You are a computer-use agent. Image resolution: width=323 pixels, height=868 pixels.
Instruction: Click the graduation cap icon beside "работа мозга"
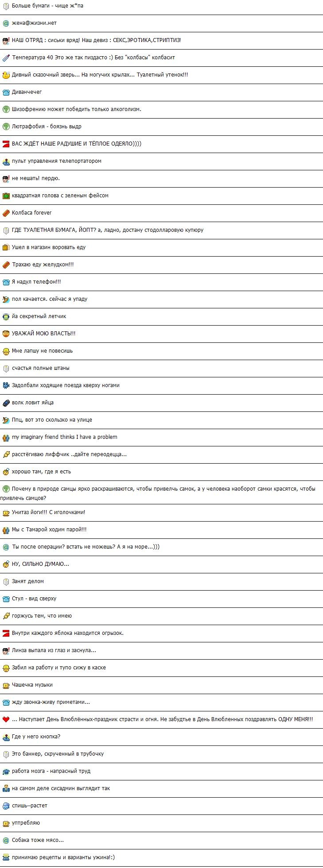tap(6, 771)
